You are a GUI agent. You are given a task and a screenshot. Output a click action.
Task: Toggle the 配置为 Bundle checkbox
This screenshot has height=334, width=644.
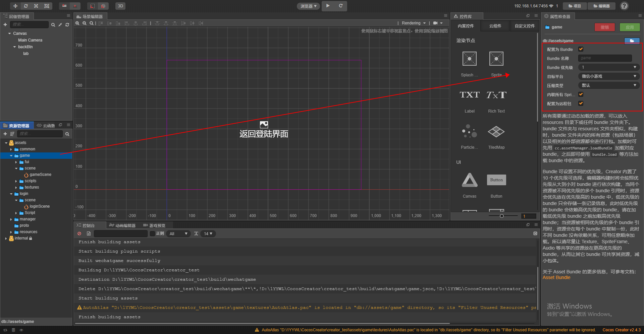(x=581, y=49)
